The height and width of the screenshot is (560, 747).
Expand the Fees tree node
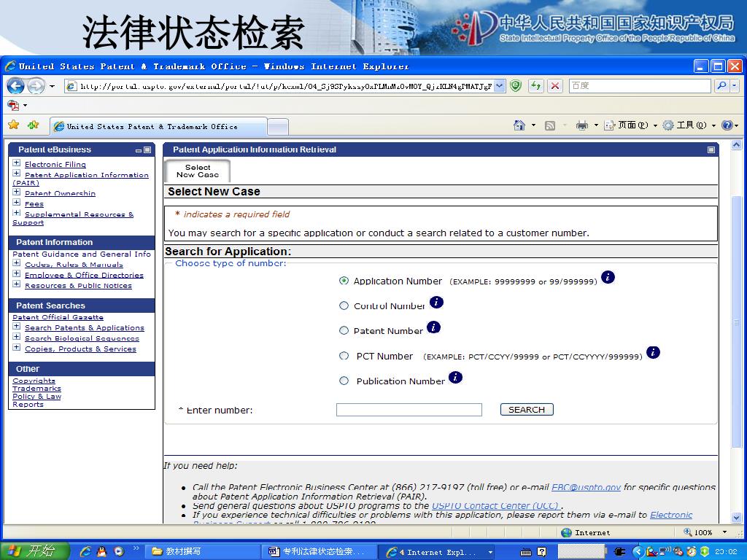tap(17, 203)
